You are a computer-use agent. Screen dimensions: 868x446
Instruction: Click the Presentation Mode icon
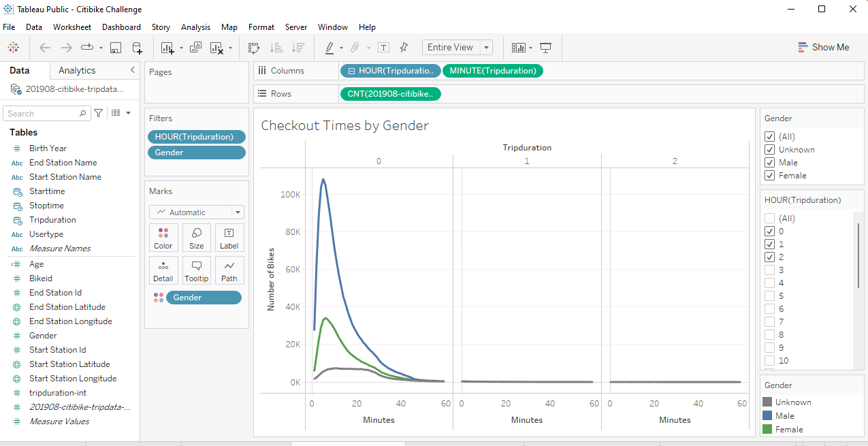pyautogui.click(x=545, y=48)
